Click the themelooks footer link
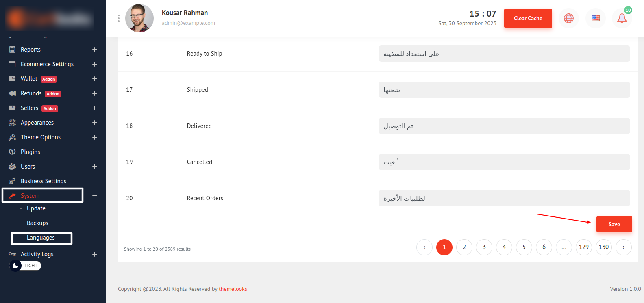 tap(233, 289)
